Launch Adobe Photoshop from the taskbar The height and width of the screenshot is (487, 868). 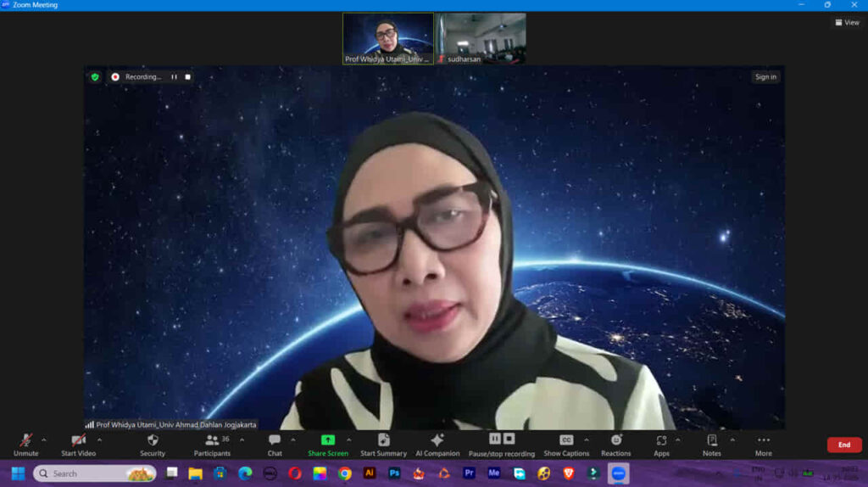pyautogui.click(x=394, y=473)
